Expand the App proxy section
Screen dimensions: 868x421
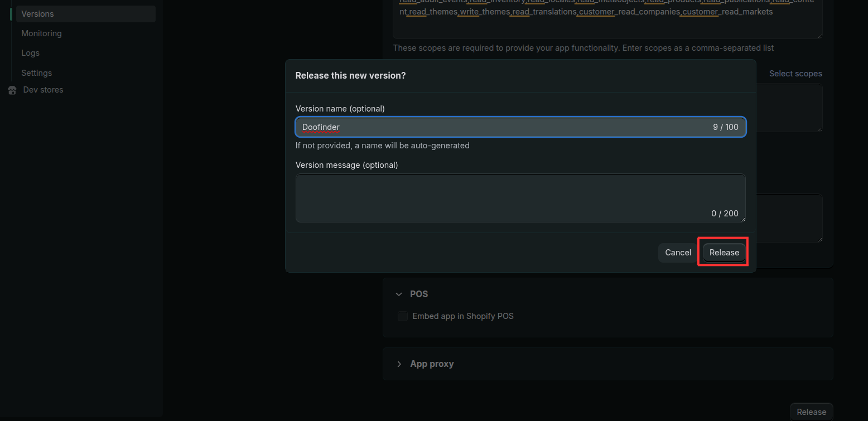pos(399,364)
